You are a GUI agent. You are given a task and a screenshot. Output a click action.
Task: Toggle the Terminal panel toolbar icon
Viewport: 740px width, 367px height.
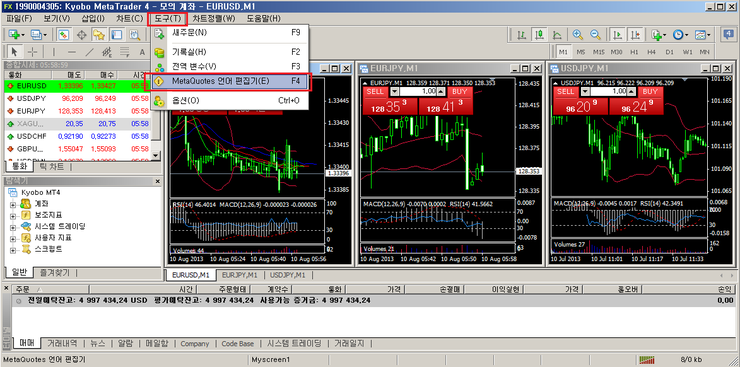tap(116, 34)
